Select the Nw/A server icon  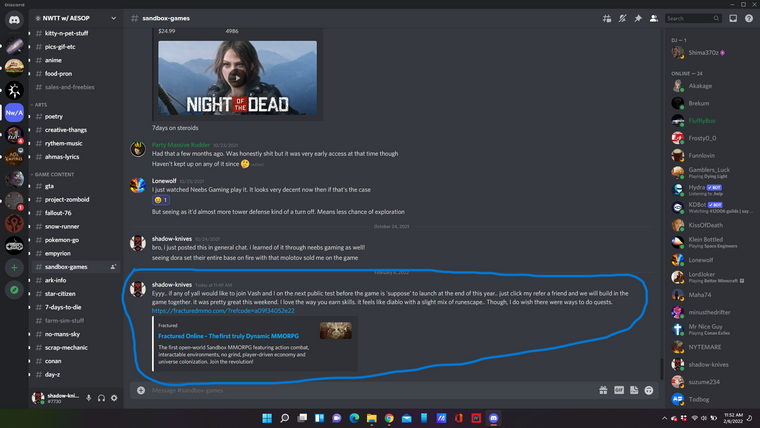pos(14,112)
